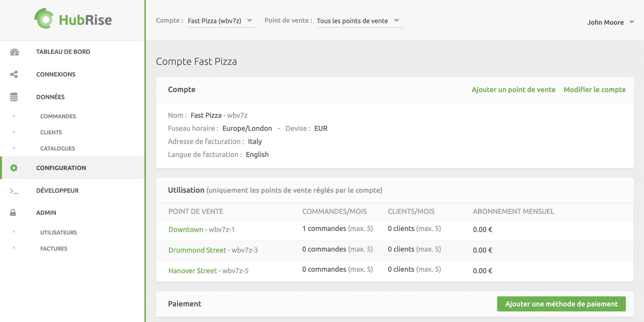The image size is (644, 322).
Task: Open the Compte account dropdown
Action: pyautogui.click(x=222, y=21)
